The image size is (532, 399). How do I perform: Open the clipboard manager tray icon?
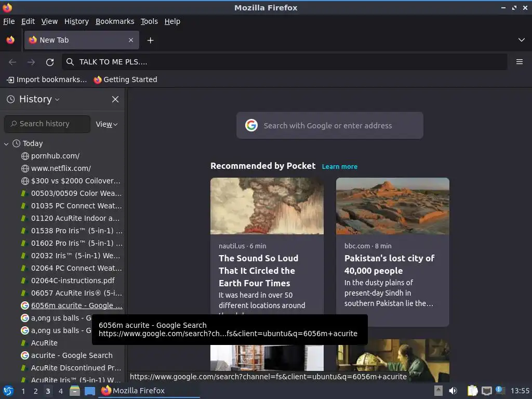472,391
